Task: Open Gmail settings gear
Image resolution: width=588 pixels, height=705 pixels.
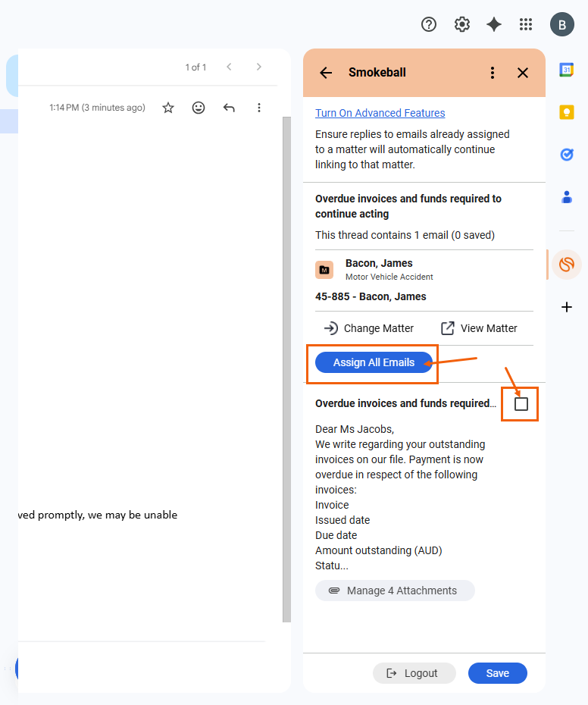Action: 462,24
